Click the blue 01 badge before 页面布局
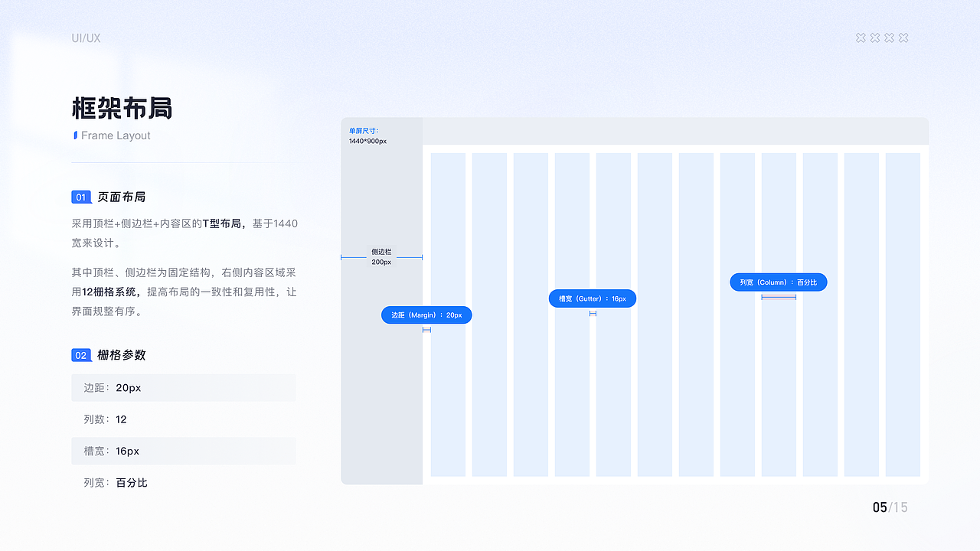This screenshot has width=980, height=551. (81, 197)
